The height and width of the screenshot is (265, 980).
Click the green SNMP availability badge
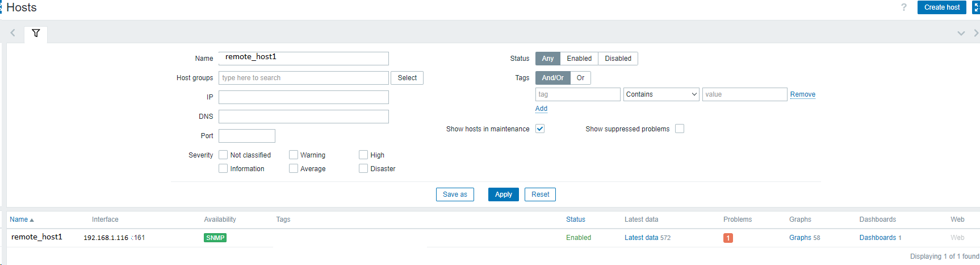pos(215,238)
